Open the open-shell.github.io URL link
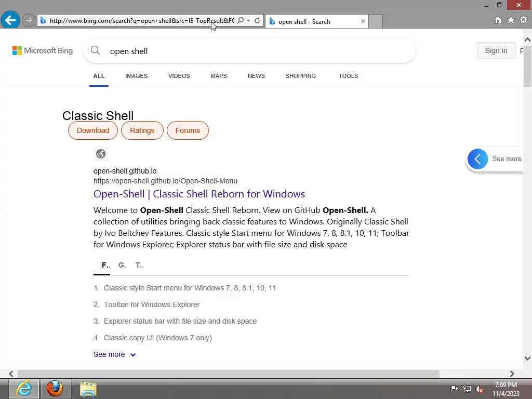 click(x=166, y=181)
